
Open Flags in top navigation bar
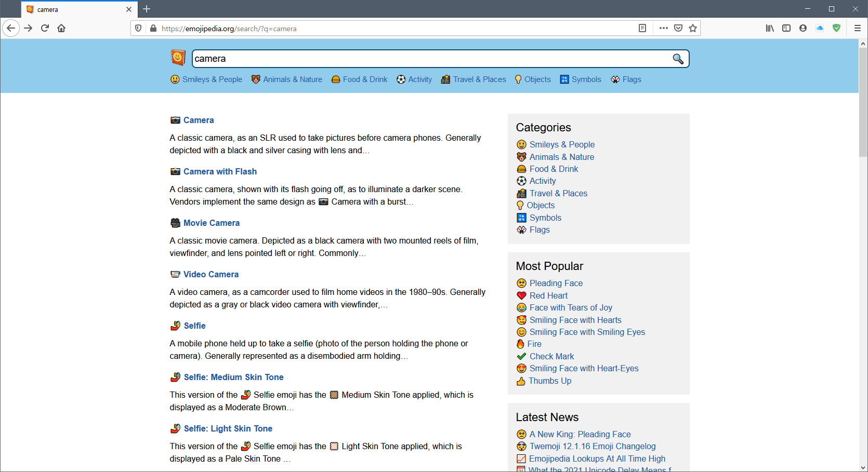[x=626, y=79]
